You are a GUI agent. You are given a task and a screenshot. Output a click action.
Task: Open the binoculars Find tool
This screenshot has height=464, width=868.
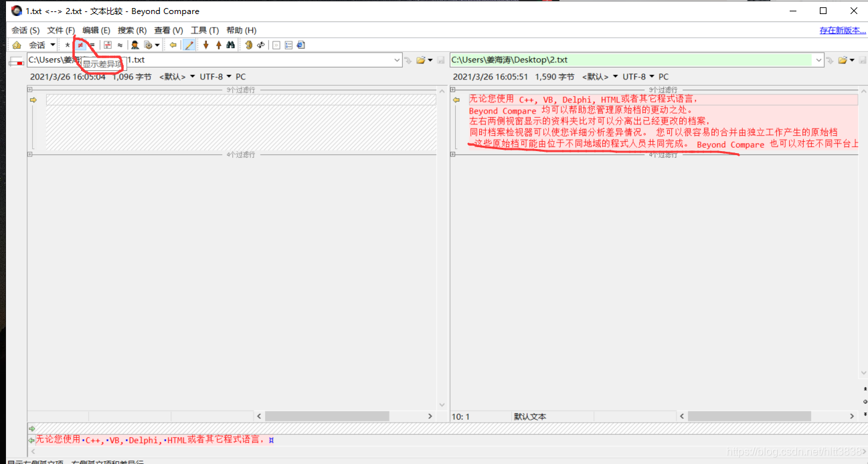click(x=230, y=45)
